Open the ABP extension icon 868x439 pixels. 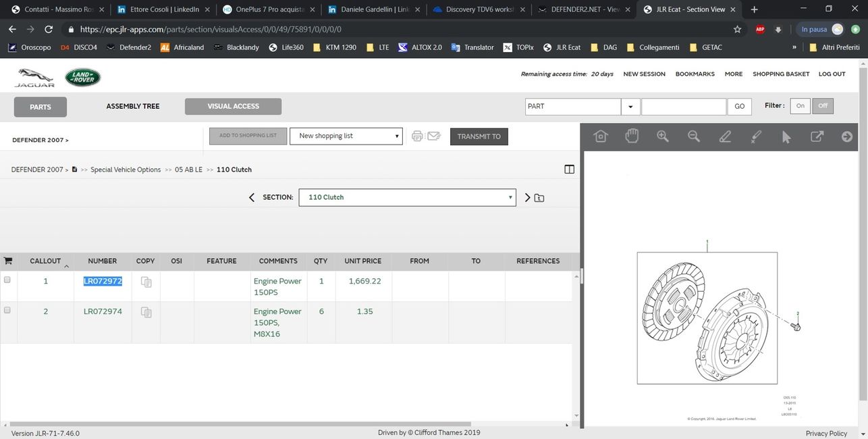pos(760,30)
